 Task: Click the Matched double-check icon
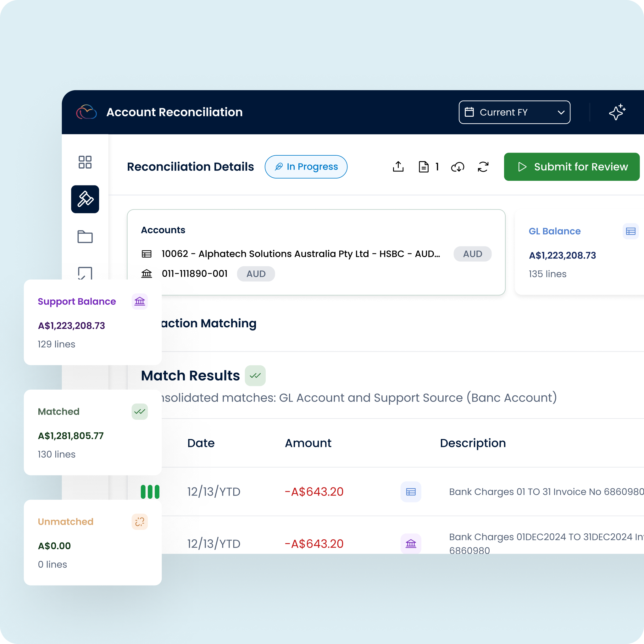point(140,411)
